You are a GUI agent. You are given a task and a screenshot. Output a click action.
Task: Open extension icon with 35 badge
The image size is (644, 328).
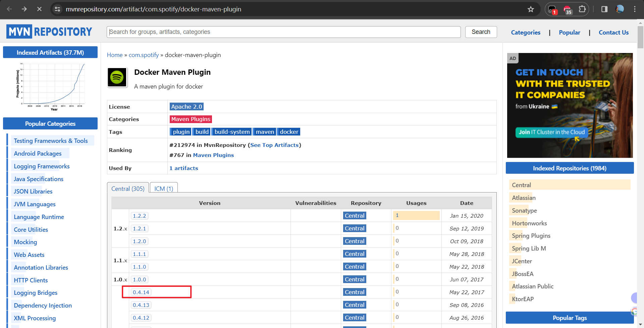(x=568, y=9)
